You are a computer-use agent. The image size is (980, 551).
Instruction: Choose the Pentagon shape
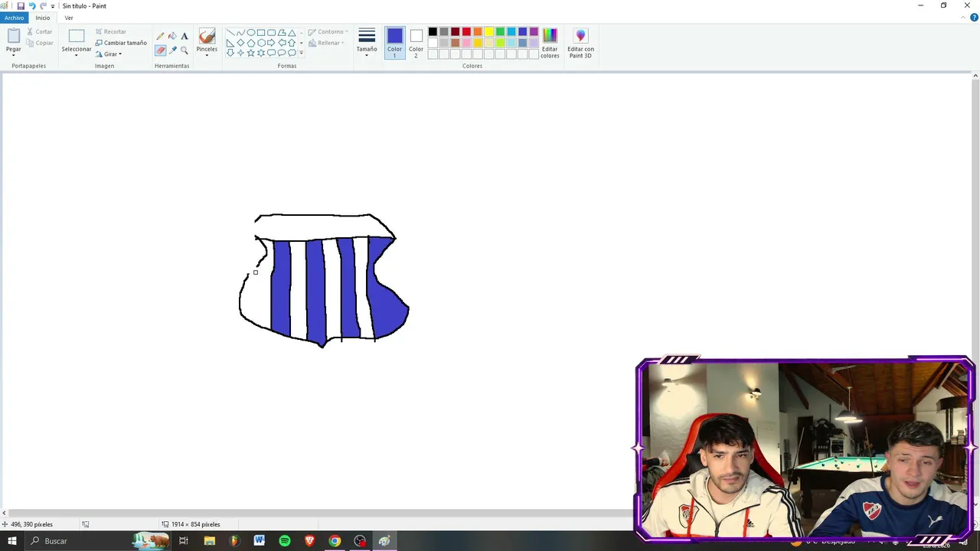pyautogui.click(x=250, y=43)
